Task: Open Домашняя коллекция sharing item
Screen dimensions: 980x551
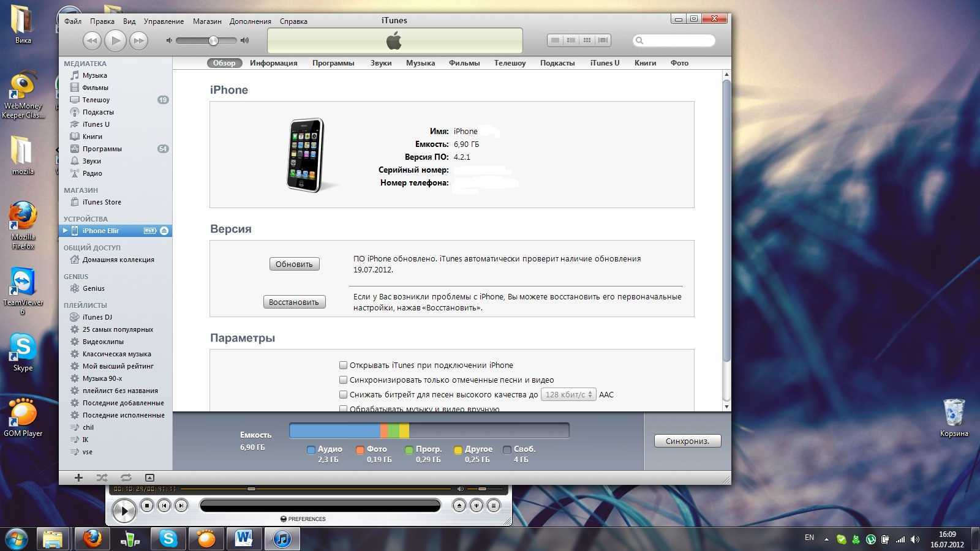Action: pos(118,260)
